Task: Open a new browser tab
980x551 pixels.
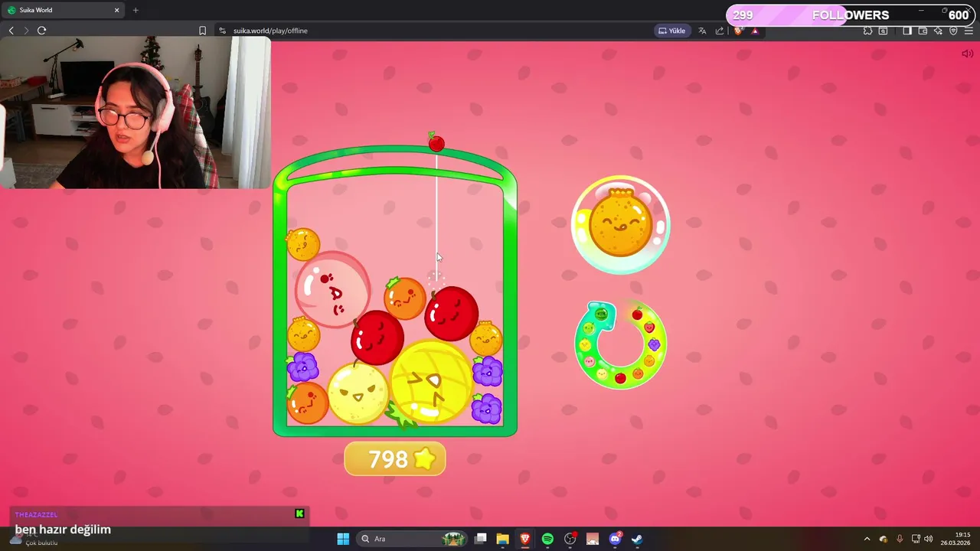Action: coord(136,10)
